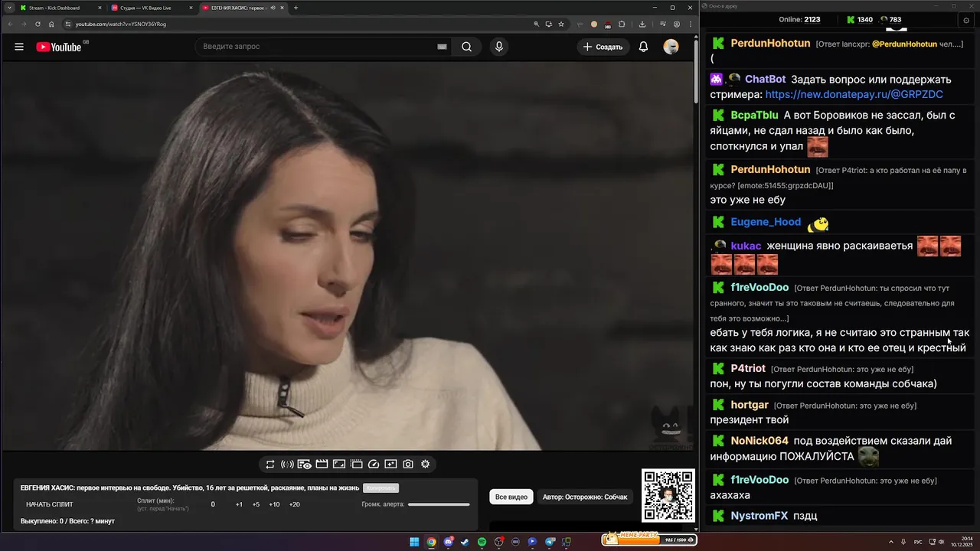Add +20 minutes to split
The image size is (980, 551).
coord(295,504)
